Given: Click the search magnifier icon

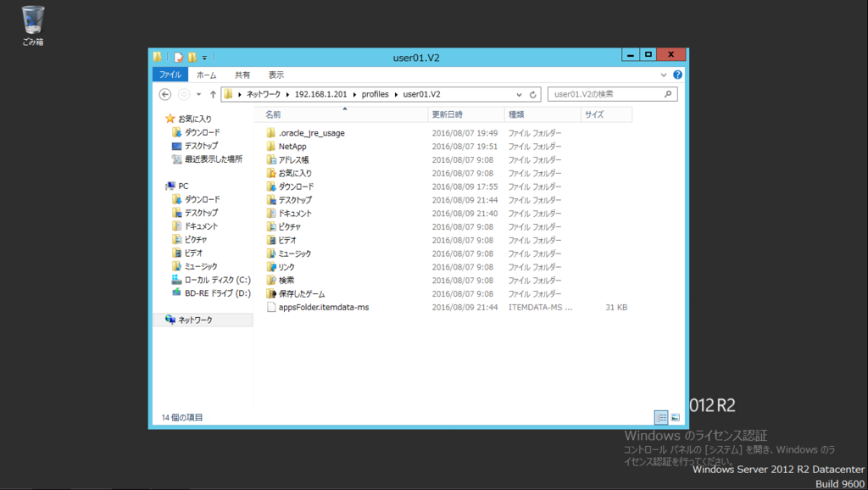Looking at the screenshot, I should (668, 94).
